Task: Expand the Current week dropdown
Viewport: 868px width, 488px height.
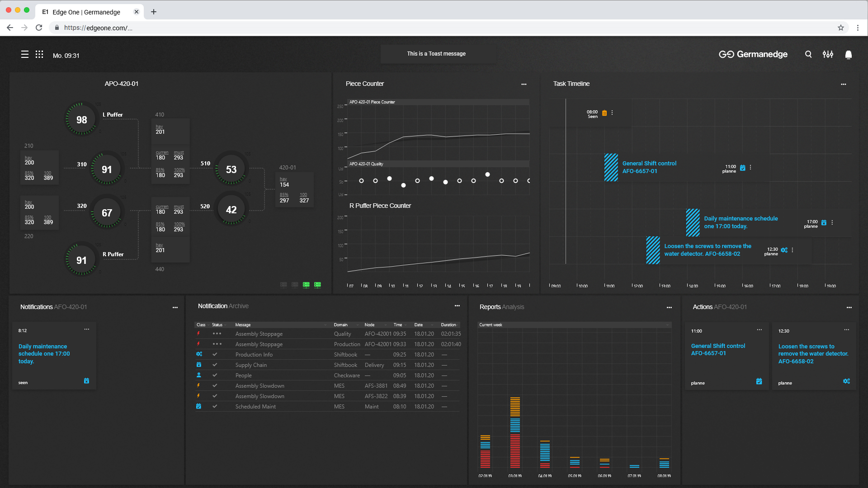Action: (667, 325)
